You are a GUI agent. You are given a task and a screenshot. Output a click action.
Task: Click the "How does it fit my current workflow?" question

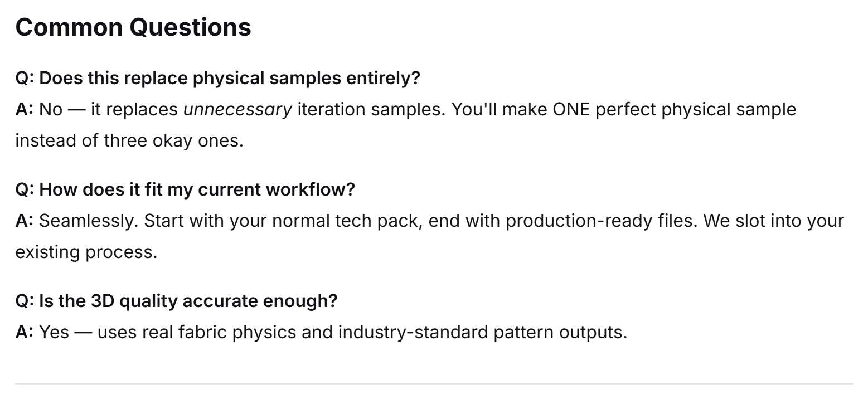185,189
